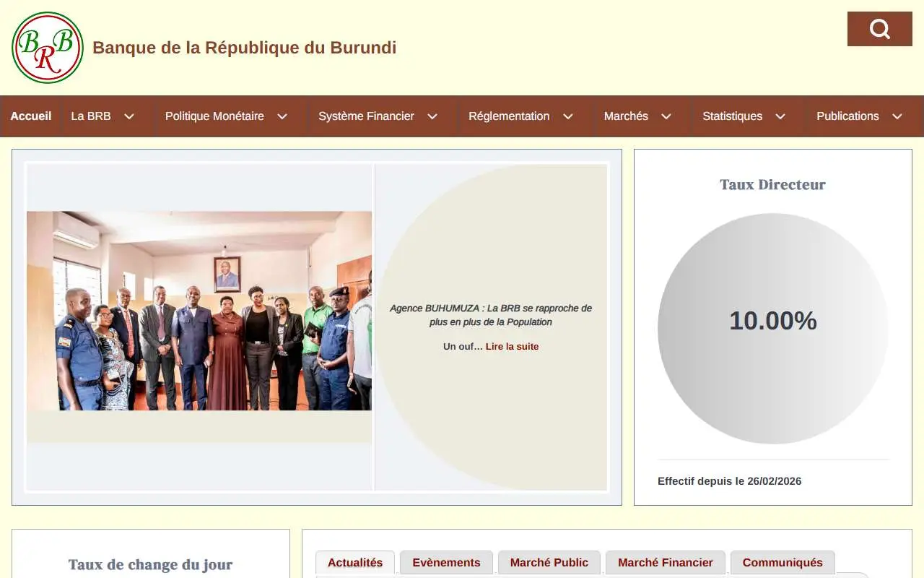Go to Accueil menu item
The height and width of the screenshot is (578, 924).
[31, 116]
